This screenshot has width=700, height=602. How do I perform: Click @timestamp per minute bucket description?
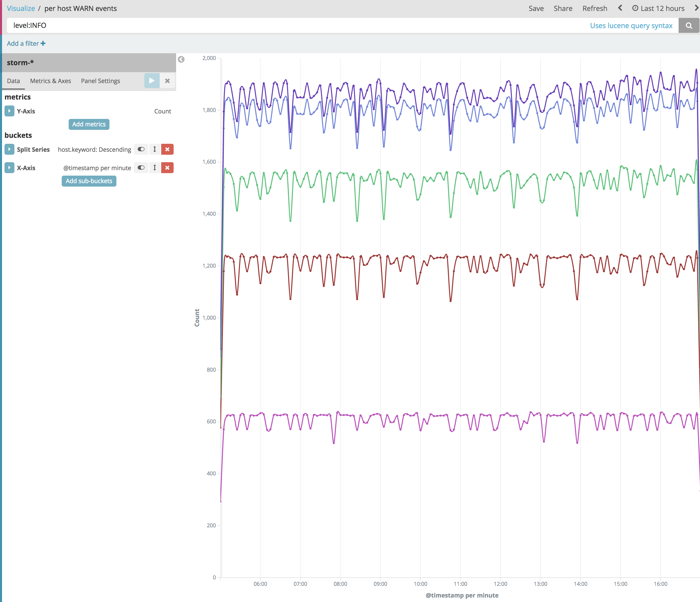pyautogui.click(x=97, y=168)
